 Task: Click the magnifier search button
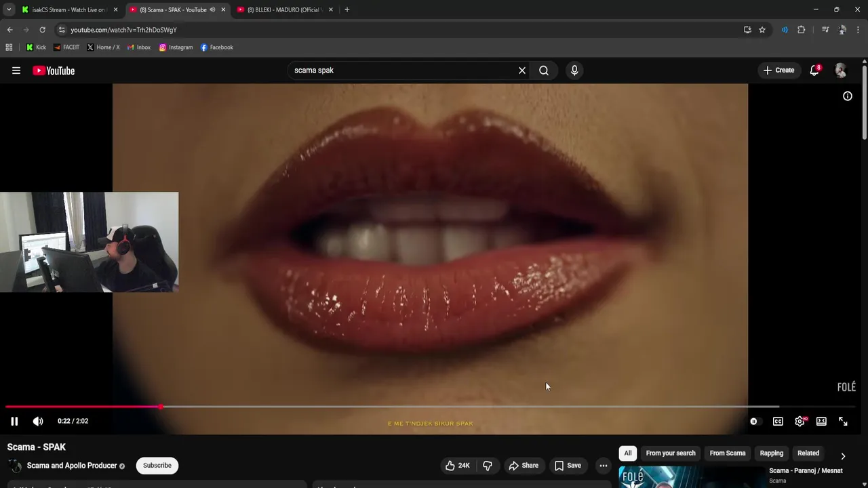click(x=544, y=70)
